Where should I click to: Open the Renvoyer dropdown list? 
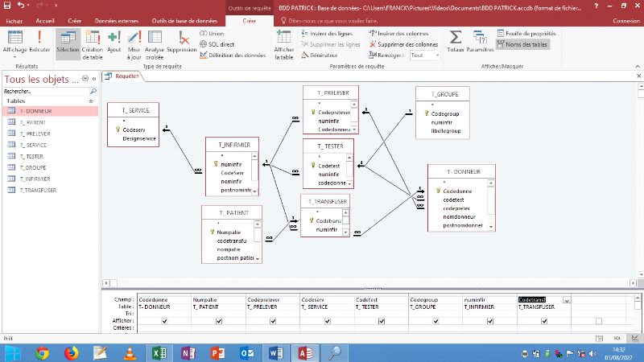click(x=425, y=56)
